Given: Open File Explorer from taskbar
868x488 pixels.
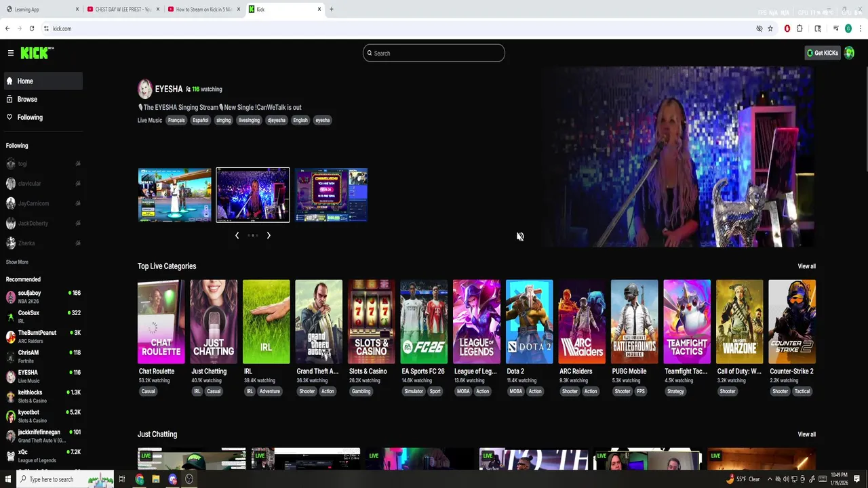Looking at the screenshot, I should point(155,479).
